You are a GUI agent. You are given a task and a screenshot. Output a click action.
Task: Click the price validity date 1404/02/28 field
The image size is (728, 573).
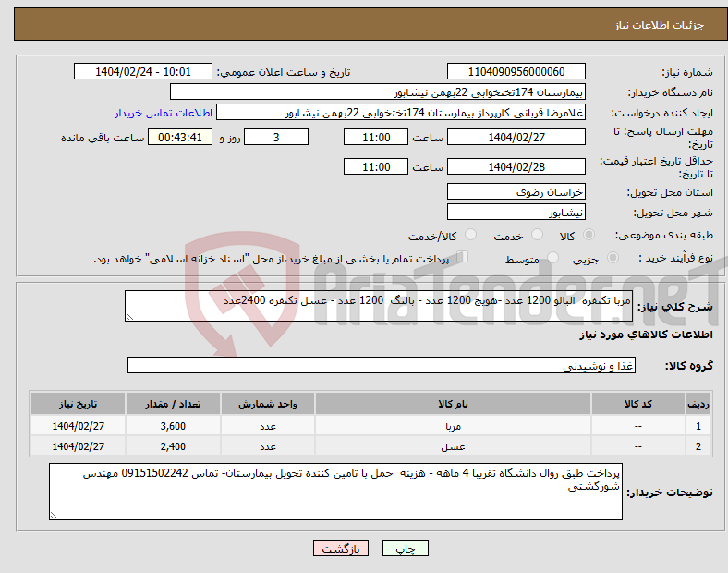516,166
